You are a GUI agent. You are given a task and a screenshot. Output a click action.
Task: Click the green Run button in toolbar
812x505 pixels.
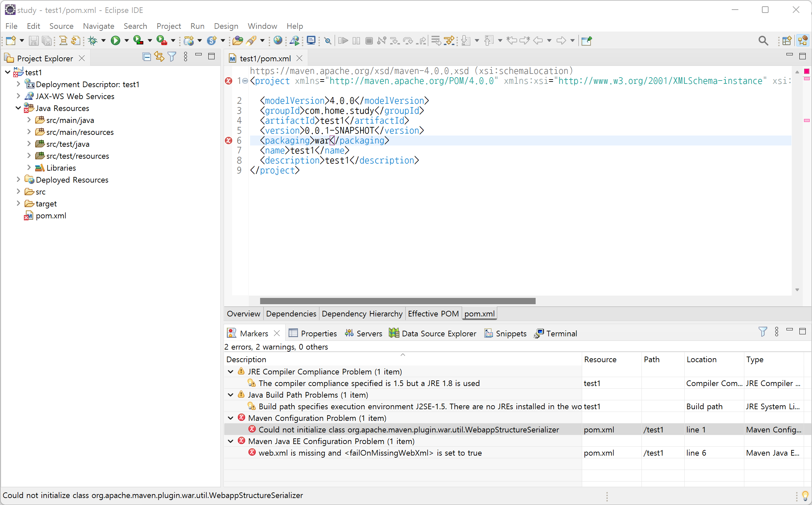(115, 40)
